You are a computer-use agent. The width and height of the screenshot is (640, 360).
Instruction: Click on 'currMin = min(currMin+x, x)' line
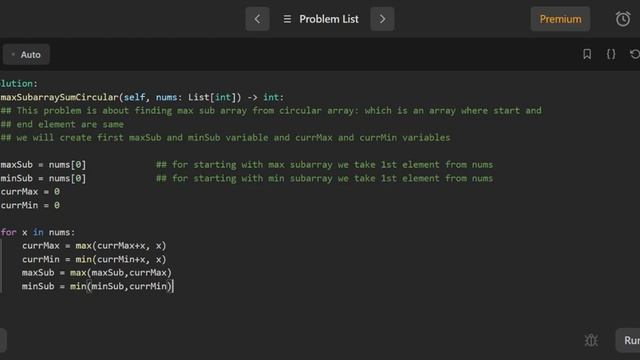point(94,259)
